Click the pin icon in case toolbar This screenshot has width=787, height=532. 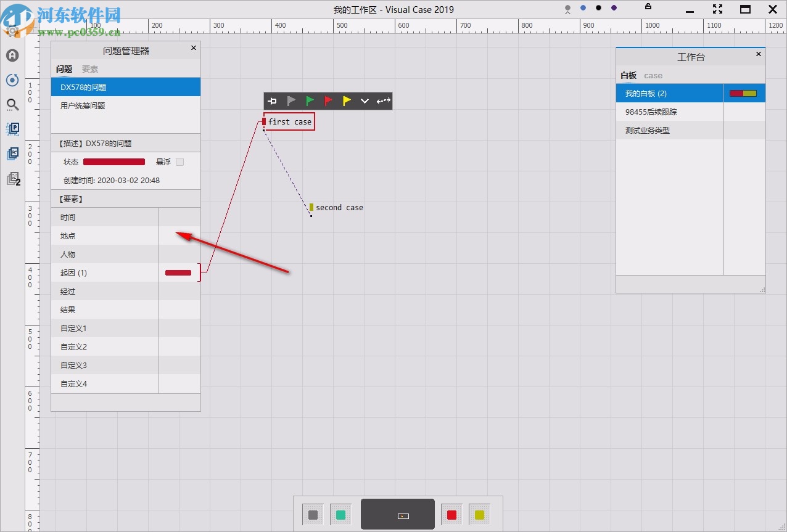272,101
